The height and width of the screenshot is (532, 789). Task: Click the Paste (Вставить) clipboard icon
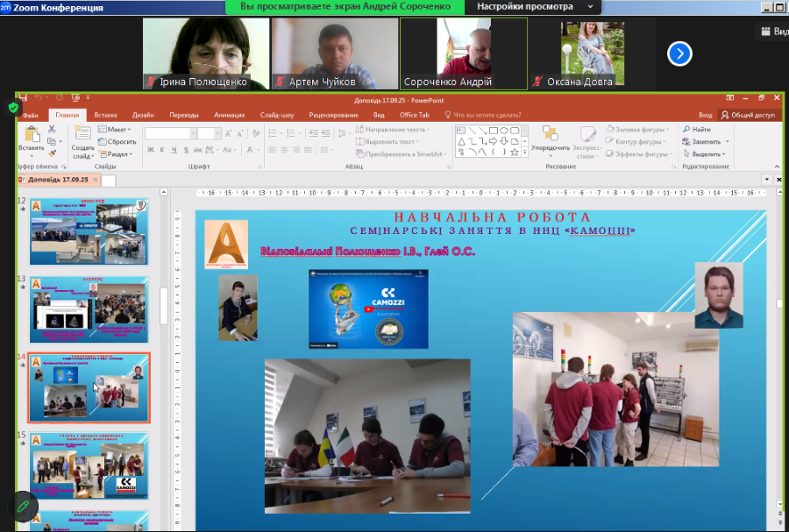[32, 134]
